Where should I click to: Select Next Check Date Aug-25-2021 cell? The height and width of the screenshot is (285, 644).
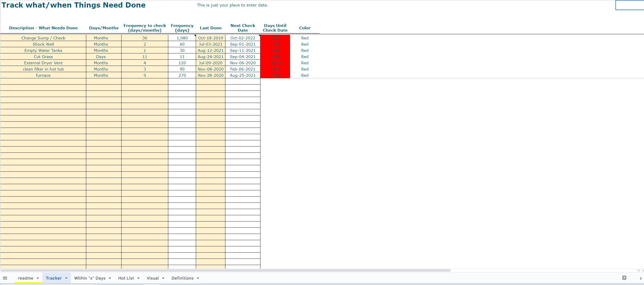tap(243, 75)
